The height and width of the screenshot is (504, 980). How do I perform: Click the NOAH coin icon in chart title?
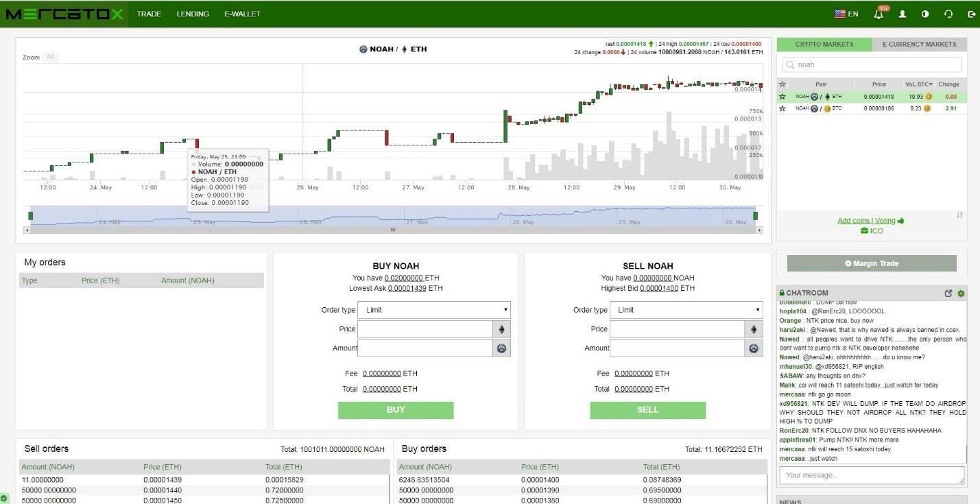tap(363, 49)
